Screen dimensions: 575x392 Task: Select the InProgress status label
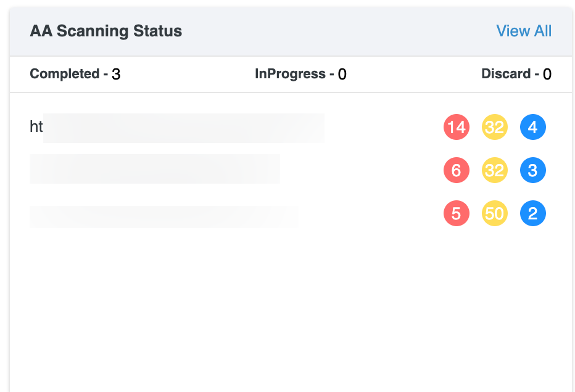[x=290, y=74]
